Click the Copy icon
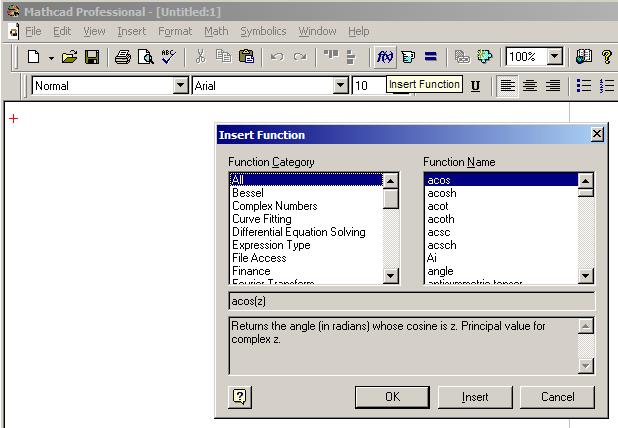Viewport: 618px width, 428px height. [223, 56]
